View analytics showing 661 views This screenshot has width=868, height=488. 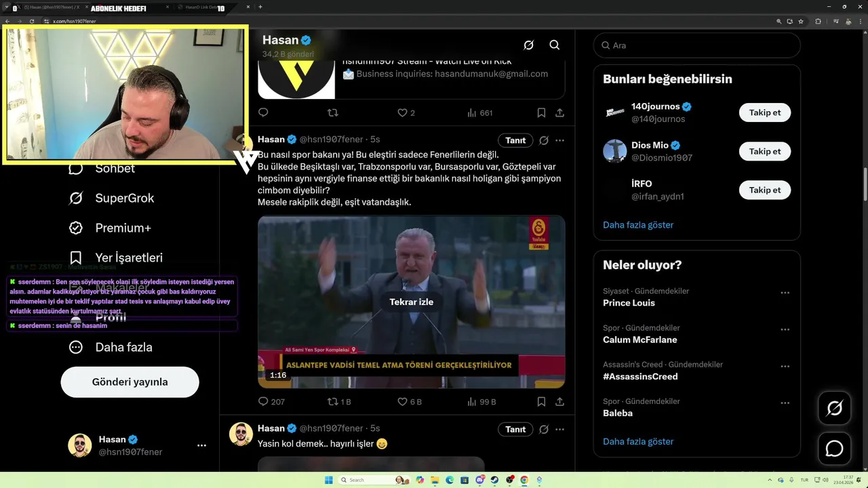(x=479, y=113)
